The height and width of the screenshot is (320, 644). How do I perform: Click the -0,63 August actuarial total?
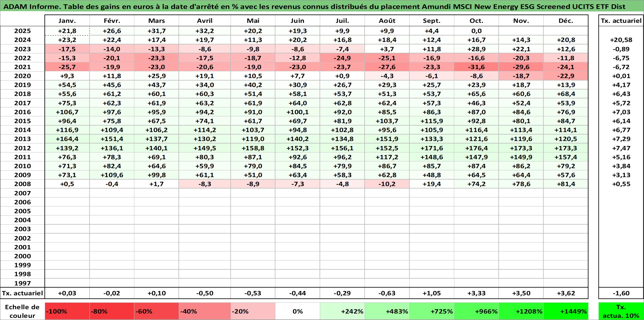coord(387,293)
